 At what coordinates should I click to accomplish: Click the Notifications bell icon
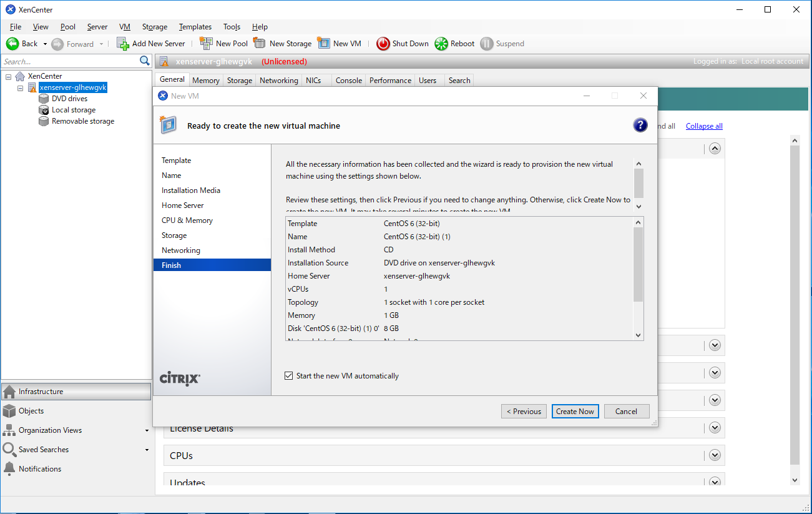point(9,469)
